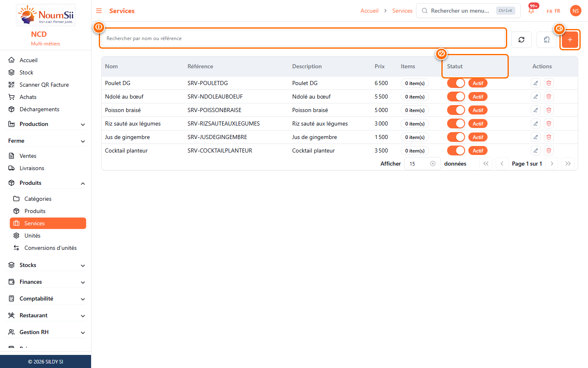Screen dimensions: 588x368
Task: Click the Statut column header
Action: (x=455, y=66)
